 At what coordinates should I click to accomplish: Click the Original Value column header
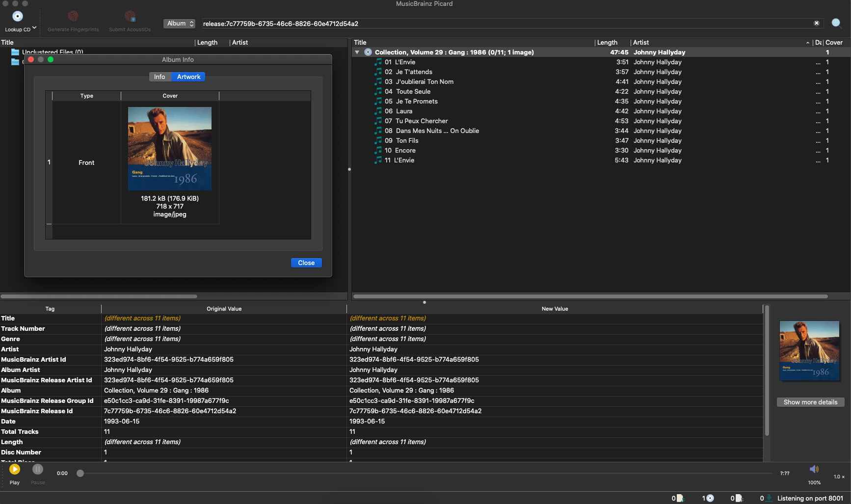(224, 309)
